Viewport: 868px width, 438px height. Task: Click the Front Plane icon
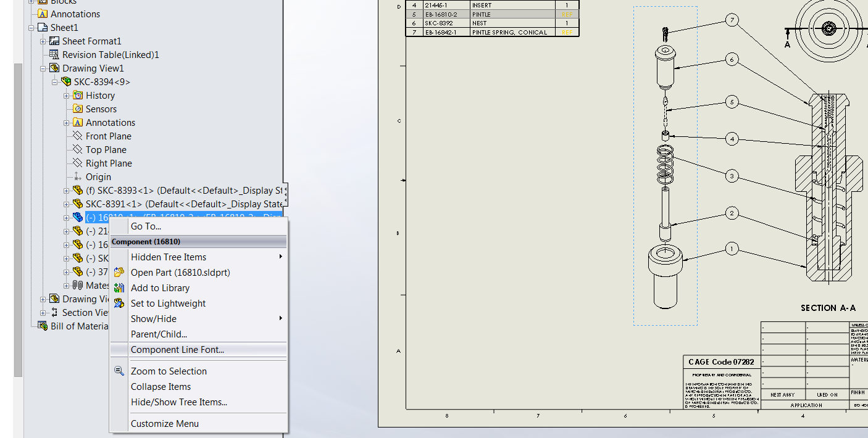[78, 136]
